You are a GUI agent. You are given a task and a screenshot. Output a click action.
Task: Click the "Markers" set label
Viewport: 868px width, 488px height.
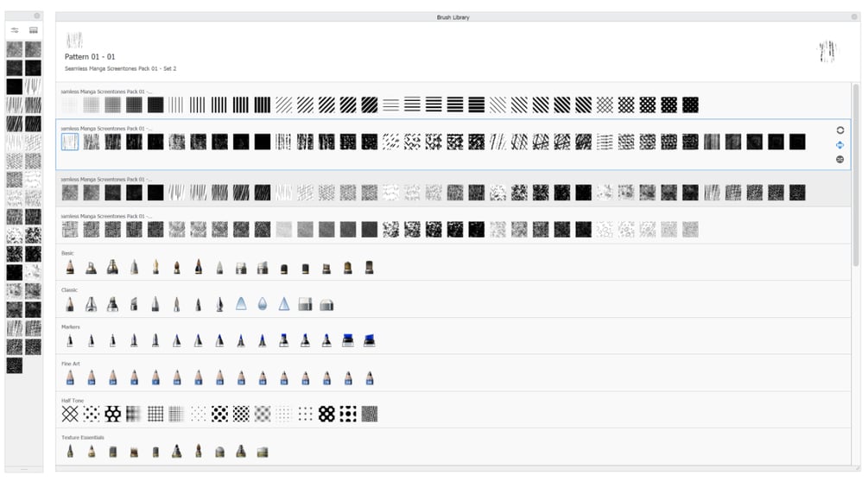70,327
